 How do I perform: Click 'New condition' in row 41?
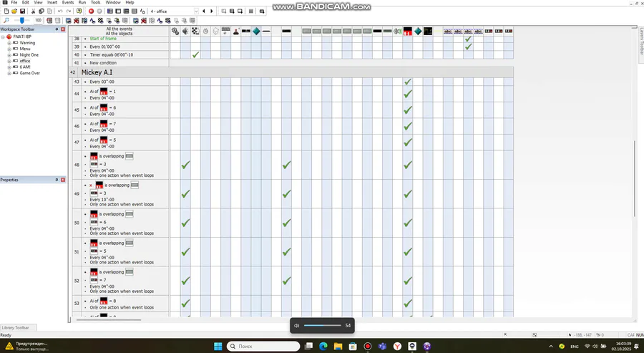pyautogui.click(x=103, y=63)
